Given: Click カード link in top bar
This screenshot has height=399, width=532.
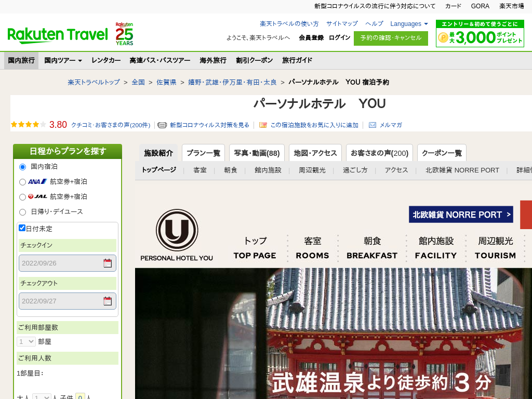Looking at the screenshot, I should pyautogui.click(x=453, y=6).
